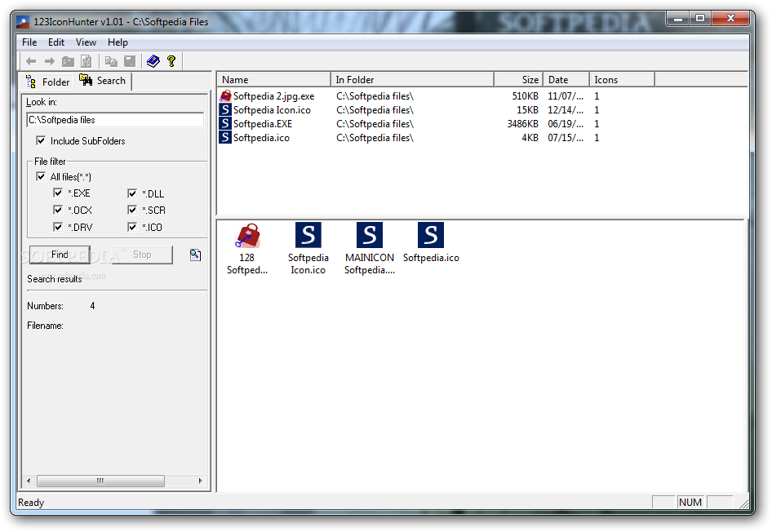
Task: Select the Softpedia Icon.ico file name in list
Action: [x=272, y=110]
